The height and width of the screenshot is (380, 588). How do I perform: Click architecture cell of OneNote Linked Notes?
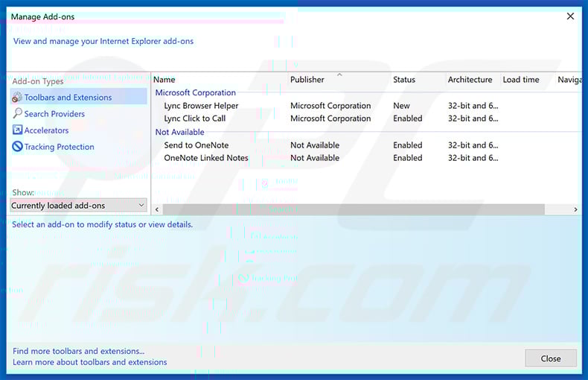(473, 158)
